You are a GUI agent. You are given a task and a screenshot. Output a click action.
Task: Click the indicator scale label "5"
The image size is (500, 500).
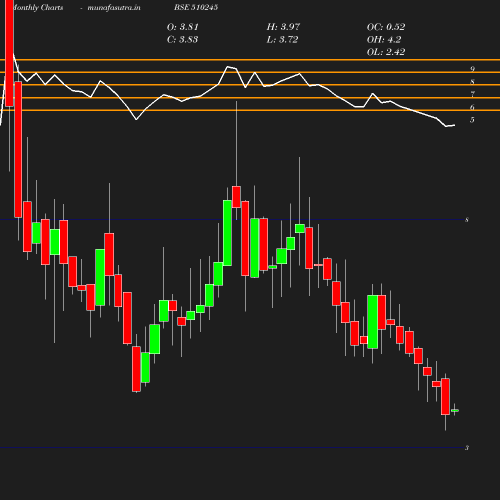coord(472,120)
